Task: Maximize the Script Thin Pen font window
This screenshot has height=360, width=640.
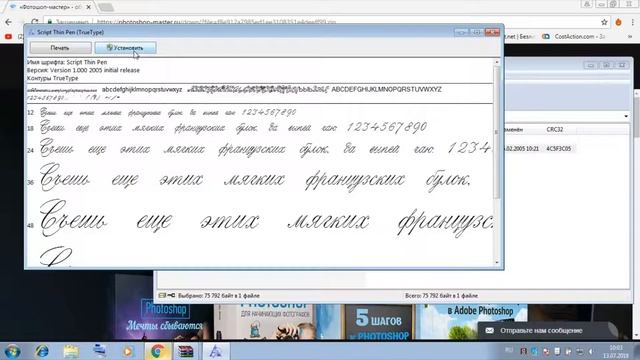Action: pos(477,32)
